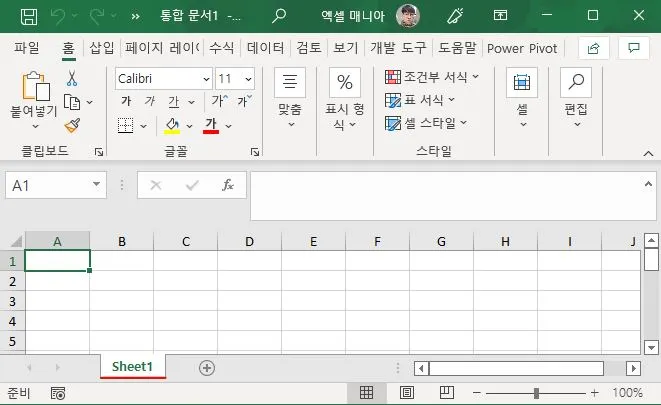The image size is (661, 405).
Task: Open the 표시 형식 number format button
Action: click(345, 100)
